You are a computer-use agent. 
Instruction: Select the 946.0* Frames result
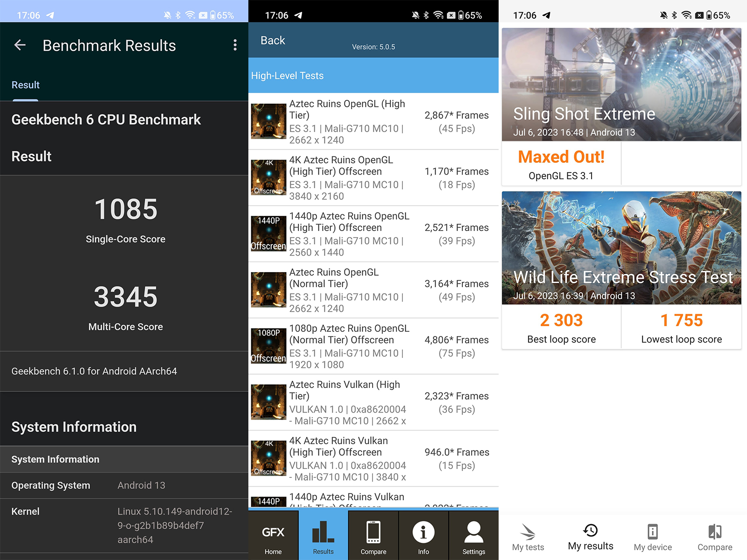pyautogui.click(x=457, y=452)
